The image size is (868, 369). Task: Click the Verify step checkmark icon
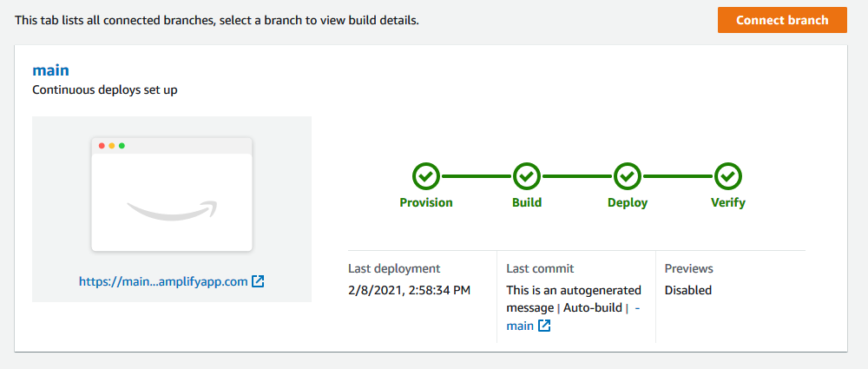pyautogui.click(x=728, y=177)
